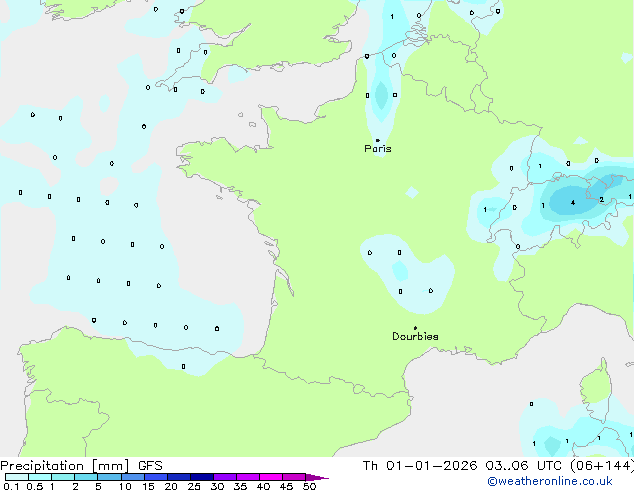Select the 15 to 20 mm legend swatch

click(x=156, y=477)
